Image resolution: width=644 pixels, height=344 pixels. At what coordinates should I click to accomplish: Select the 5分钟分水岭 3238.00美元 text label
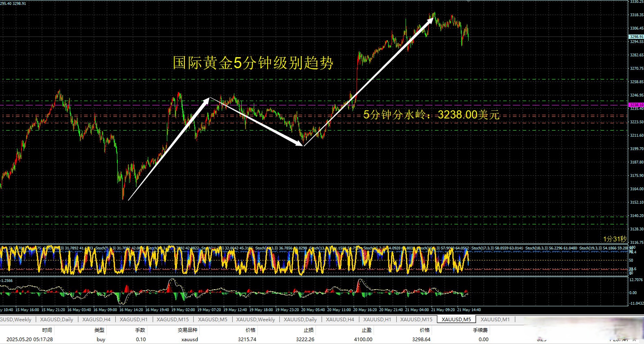pyautogui.click(x=431, y=115)
